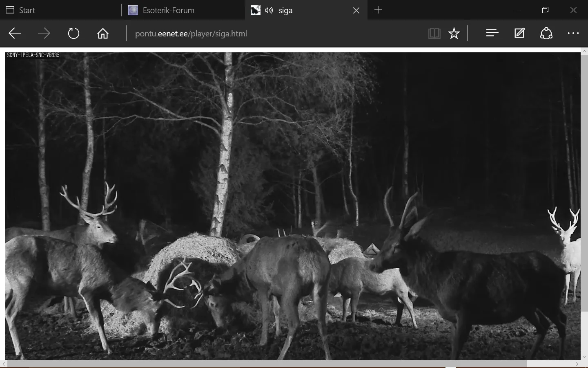
Task: Make a Web Note
Action: tap(519, 34)
